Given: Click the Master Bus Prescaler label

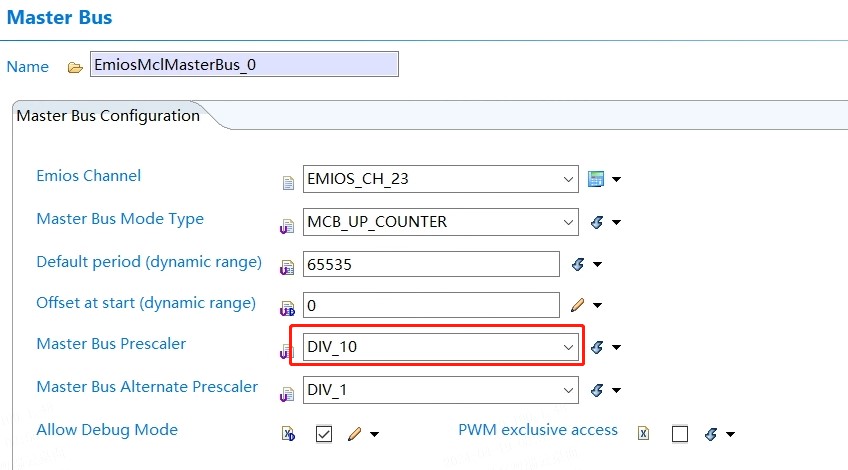Looking at the screenshot, I should coord(111,344).
